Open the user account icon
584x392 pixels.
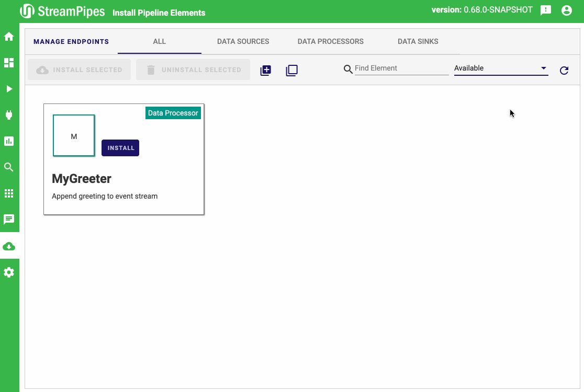tap(567, 10)
